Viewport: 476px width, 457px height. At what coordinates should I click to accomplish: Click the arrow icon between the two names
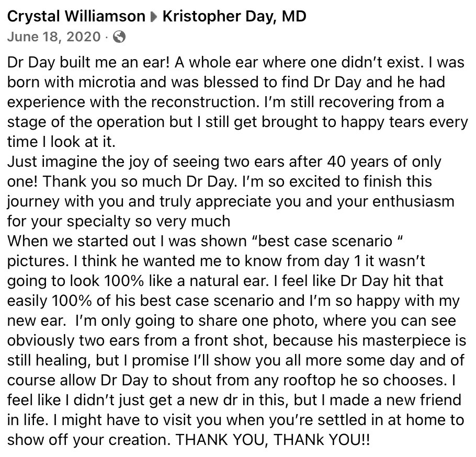(x=154, y=17)
